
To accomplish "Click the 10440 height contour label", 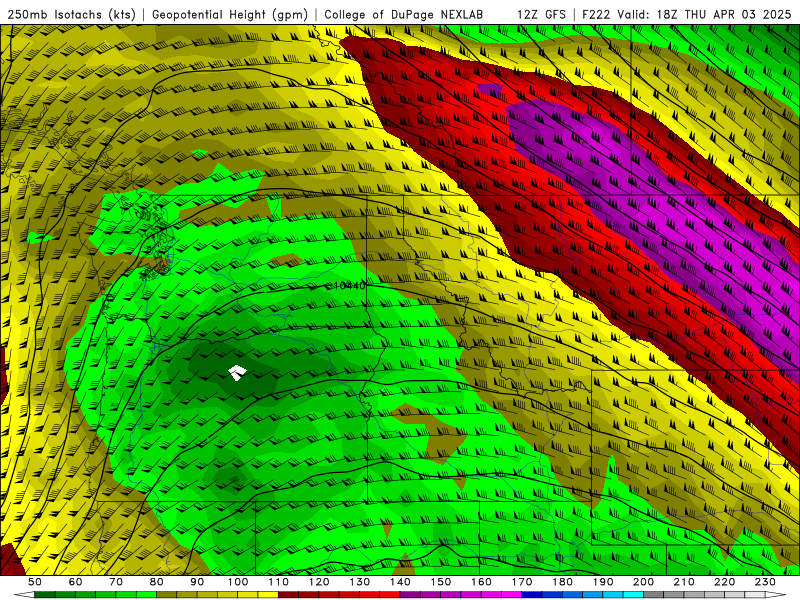I will (x=347, y=286).
